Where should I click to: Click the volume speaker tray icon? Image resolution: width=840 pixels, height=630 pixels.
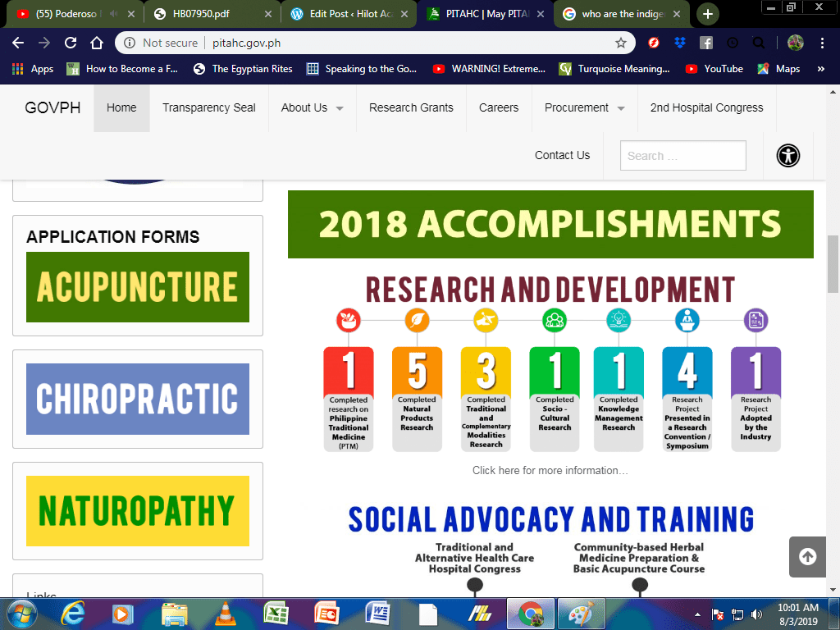(x=756, y=614)
